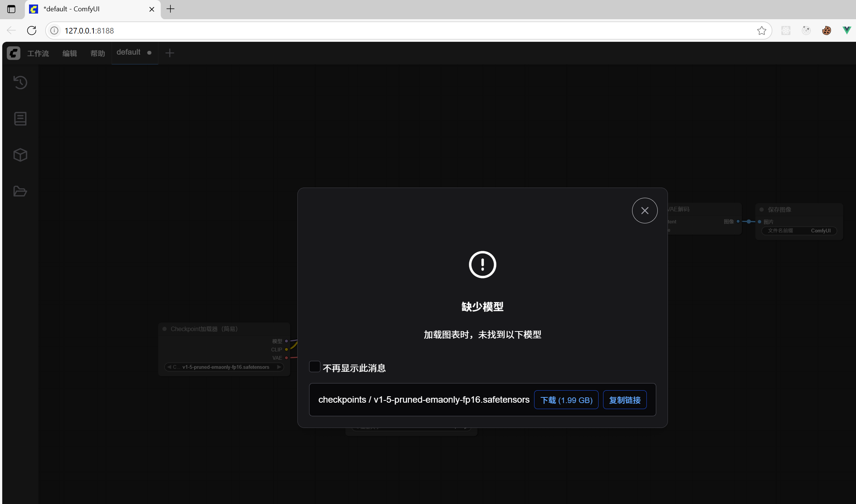
Task: Open the browser cookie manager icon
Action: [x=826, y=31]
